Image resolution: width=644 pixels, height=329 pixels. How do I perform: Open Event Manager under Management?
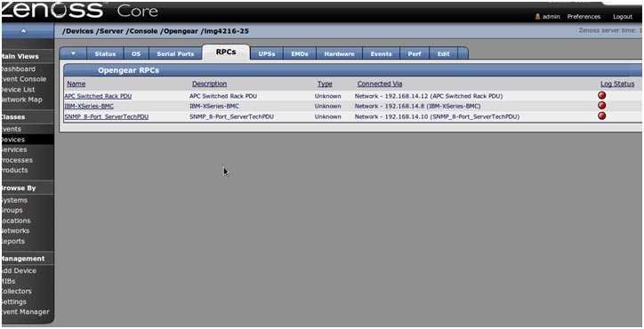point(25,312)
